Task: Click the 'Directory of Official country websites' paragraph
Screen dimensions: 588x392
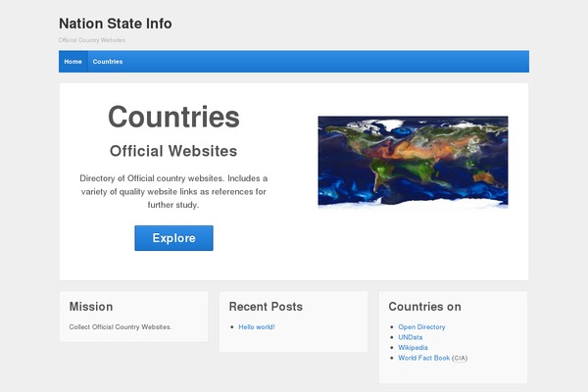Action: tap(173, 191)
